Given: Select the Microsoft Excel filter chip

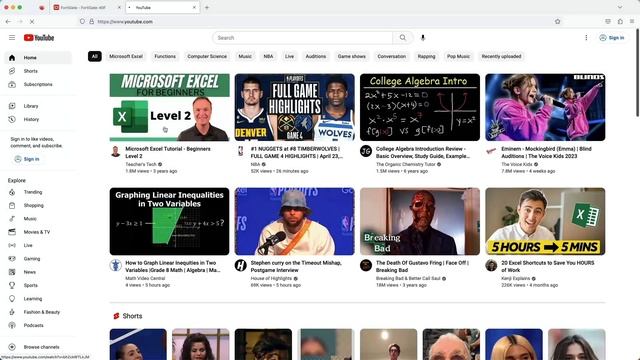Looking at the screenshot, I should [126, 56].
